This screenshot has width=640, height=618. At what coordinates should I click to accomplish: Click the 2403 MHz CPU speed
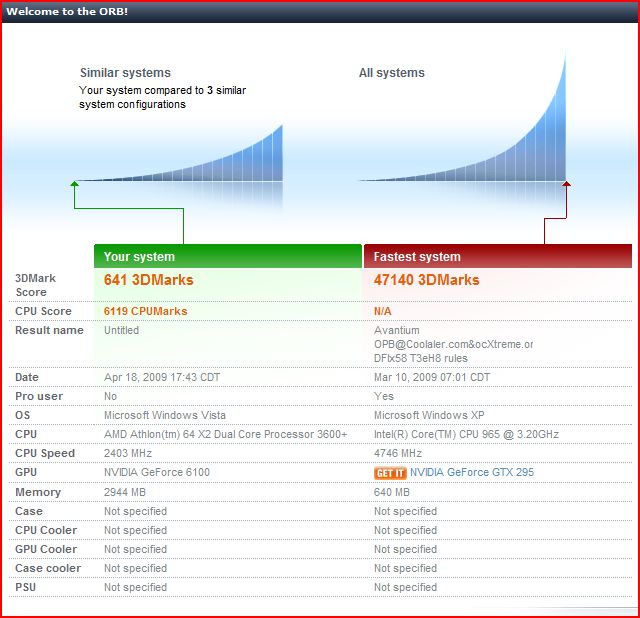point(128,453)
